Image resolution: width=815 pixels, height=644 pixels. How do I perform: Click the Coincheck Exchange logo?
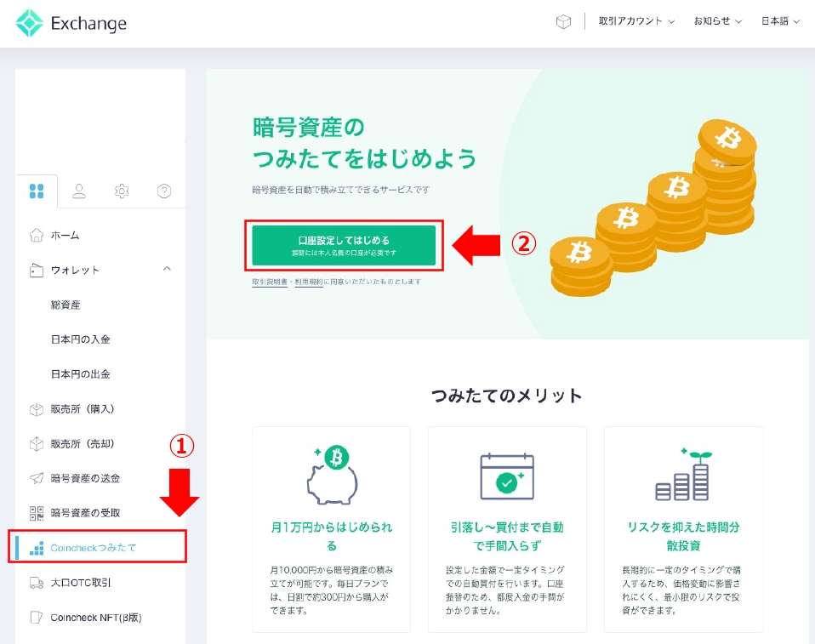(71, 23)
